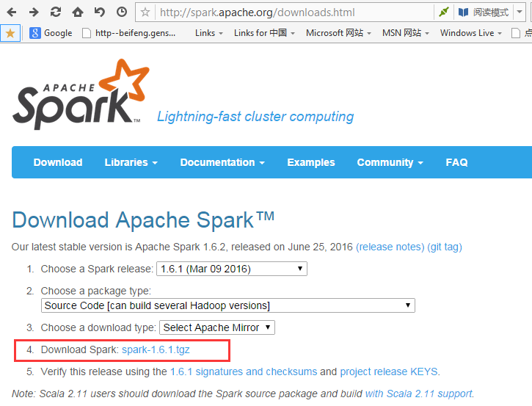Viewport: 532px width, 406px height.
Task: Open the Documentation nav menu
Action: tap(222, 162)
